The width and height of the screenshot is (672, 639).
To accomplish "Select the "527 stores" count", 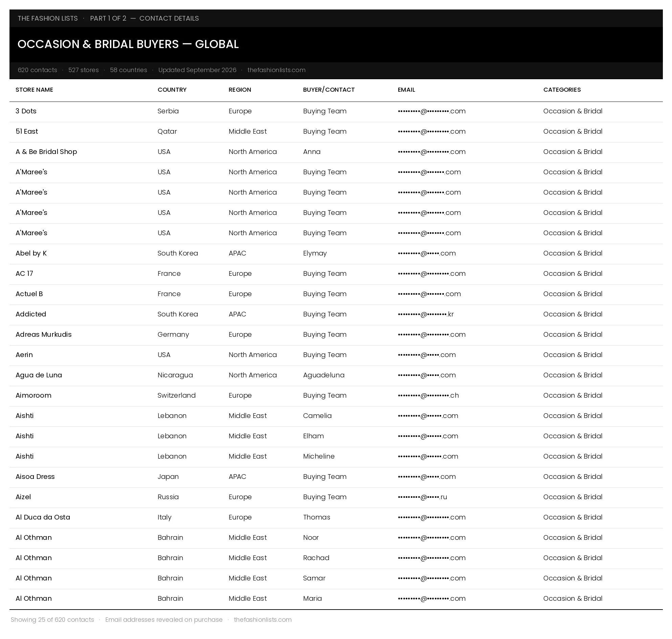I will (x=84, y=70).
